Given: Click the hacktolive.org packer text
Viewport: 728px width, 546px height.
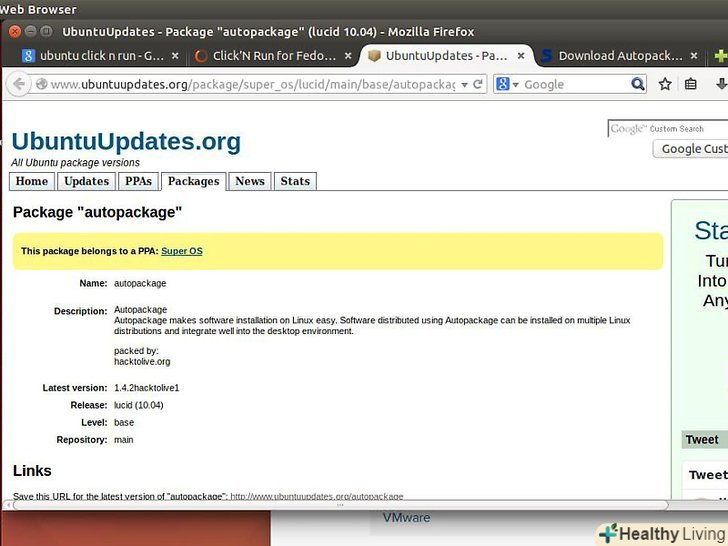Looking at the screenshot, I should [142, 362].
